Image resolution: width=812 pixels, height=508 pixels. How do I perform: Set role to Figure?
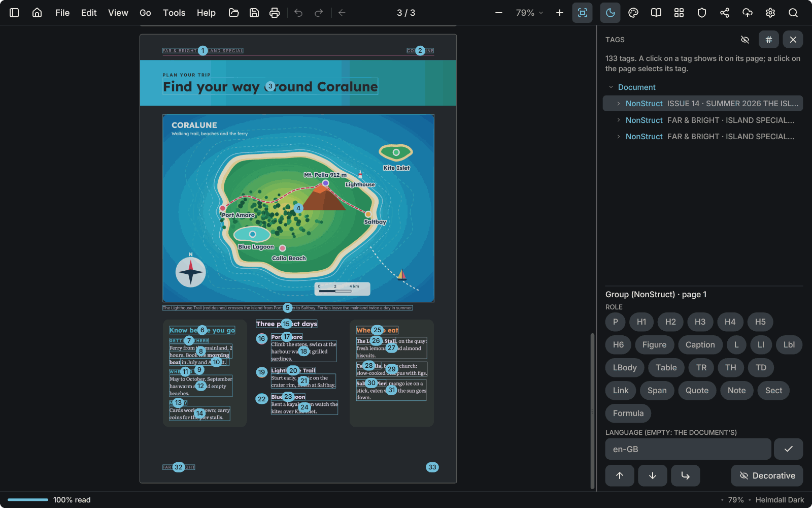click(x=654, y=345)
